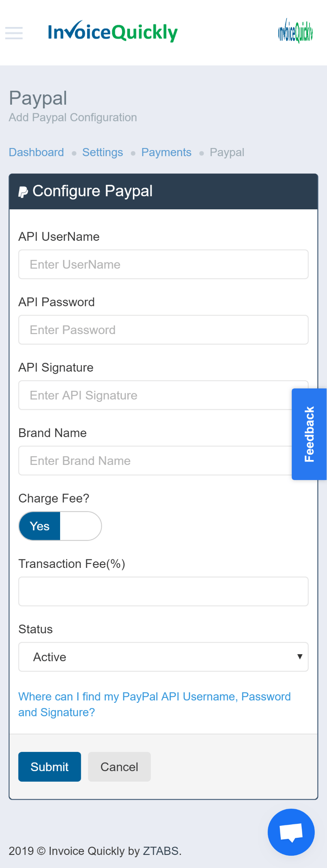Click the small InvoiceQuickly profile logo
Screen dimensions: 327x868
295,31
